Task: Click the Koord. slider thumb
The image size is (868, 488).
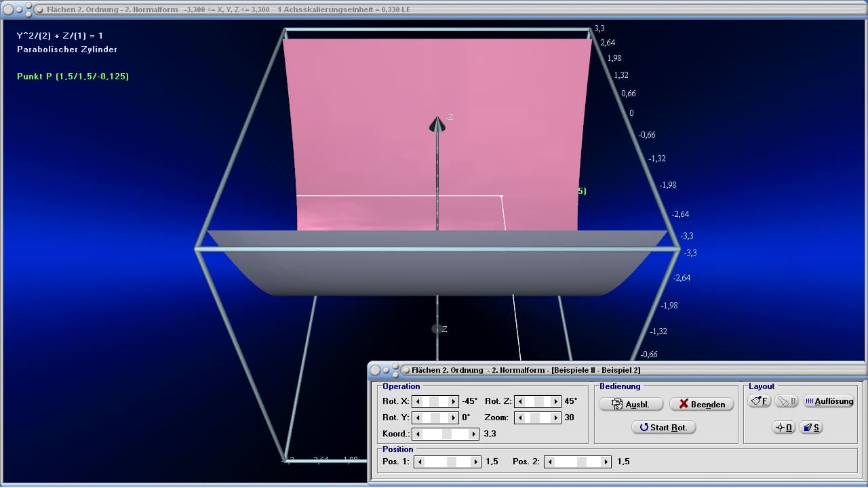Action: click(x=447, y=434)
